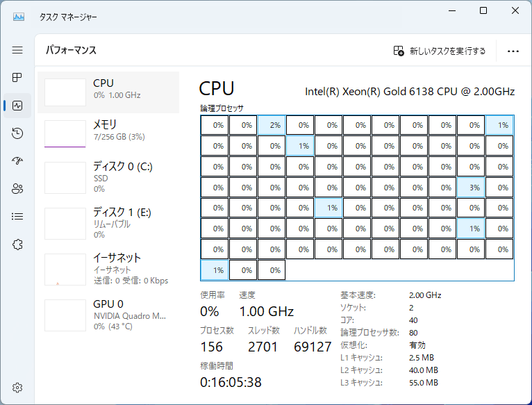Click the 3% logical processor cell
This screenshot has height=405, width=532.
471,188
